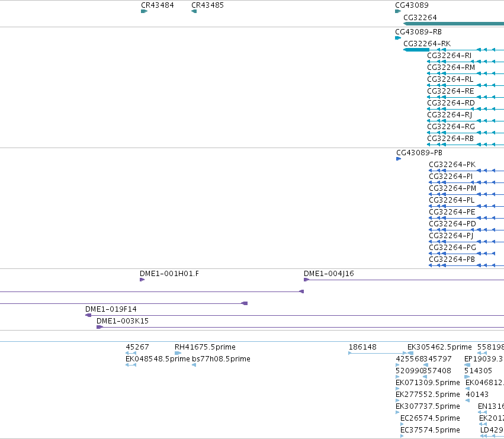The image size is (504, 439).
Task: Click the RH41675.5prime light-blue arrow glyph
Action: (x=178, y=353)
